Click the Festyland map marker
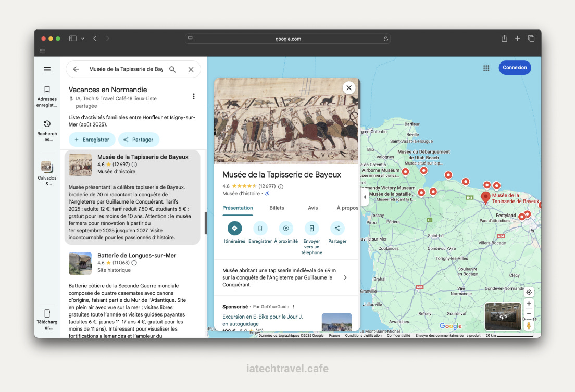Viewport: 575px width, 392px height. coord(521,217)
